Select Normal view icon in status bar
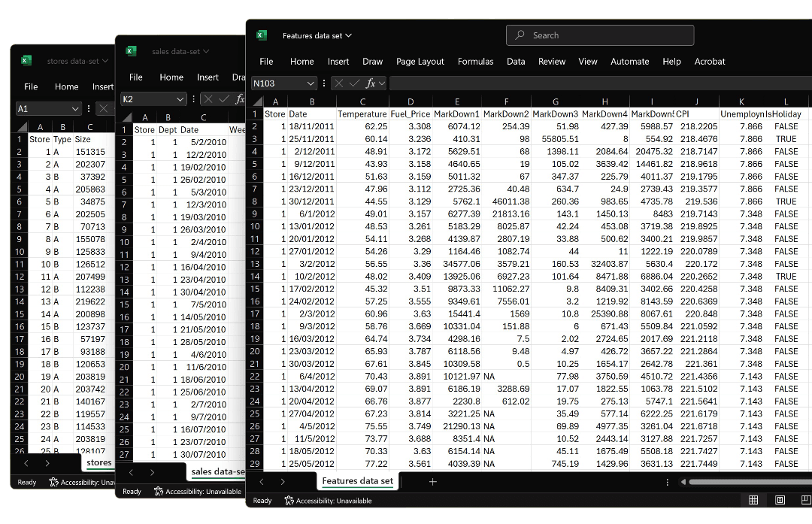This screenshot has width=812, height=524. (753, 500)
